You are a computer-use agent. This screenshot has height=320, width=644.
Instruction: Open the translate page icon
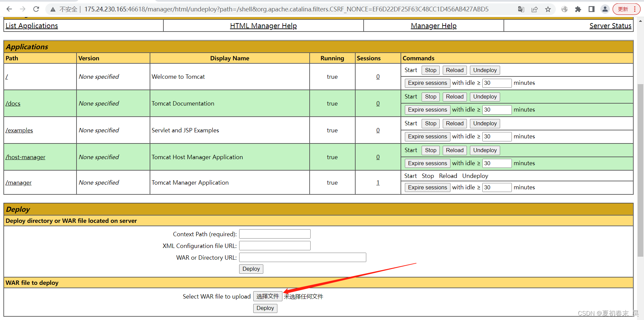(x=521, y=9)
